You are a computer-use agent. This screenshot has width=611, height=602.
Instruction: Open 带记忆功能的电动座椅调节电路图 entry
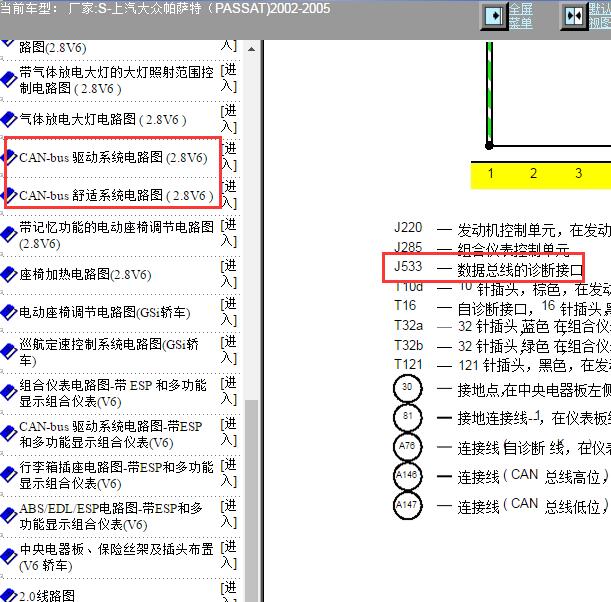pos(116,235)
